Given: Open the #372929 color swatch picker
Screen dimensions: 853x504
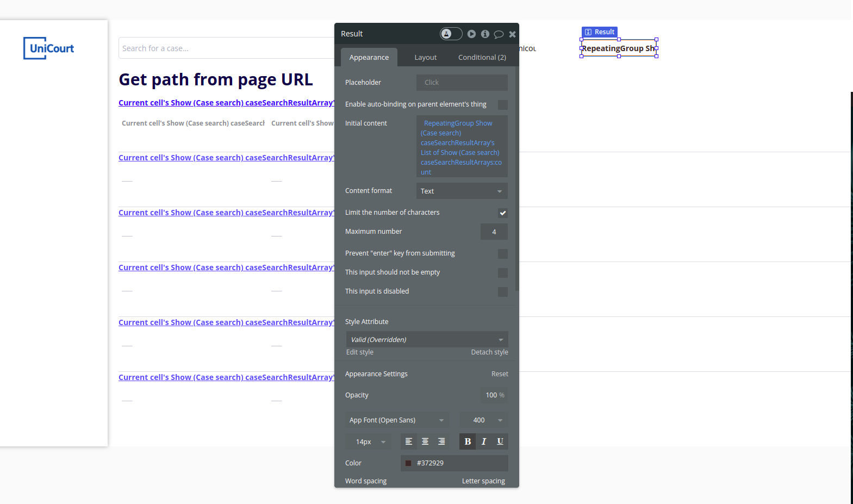Looking at the screenshot, I should pyautogui.click(x=408, y=463).
